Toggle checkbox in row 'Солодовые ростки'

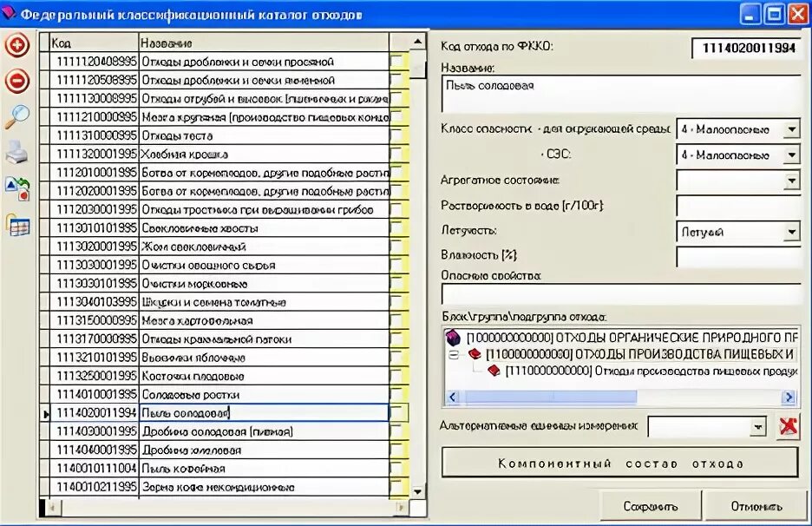click(398, 394)
